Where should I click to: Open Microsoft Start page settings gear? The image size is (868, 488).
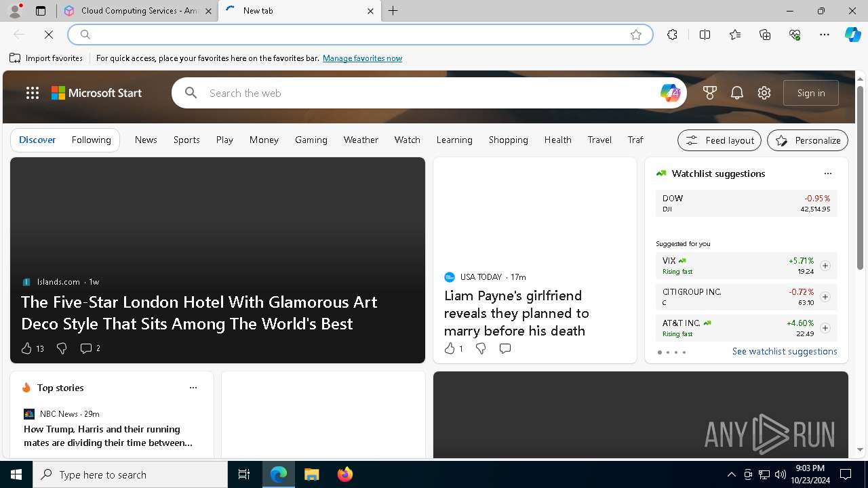coord(764,93)
